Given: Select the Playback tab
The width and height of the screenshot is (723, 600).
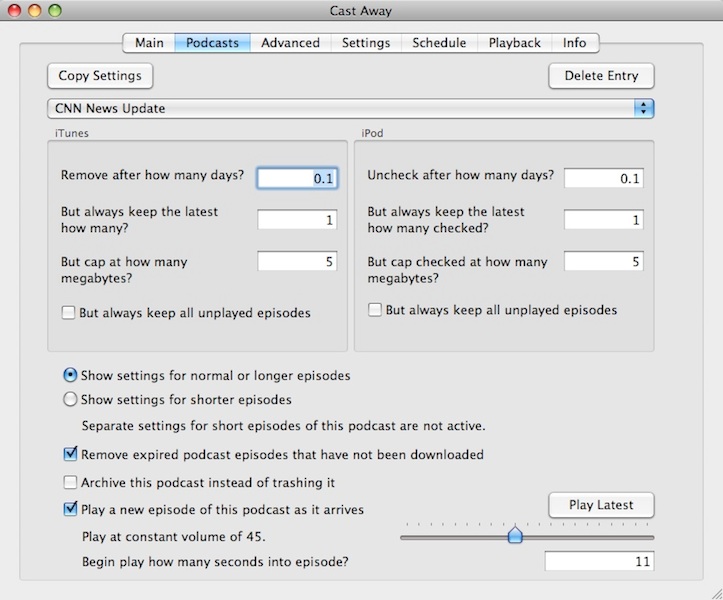Looking at the screenshot, I should (x=514, y=43).
